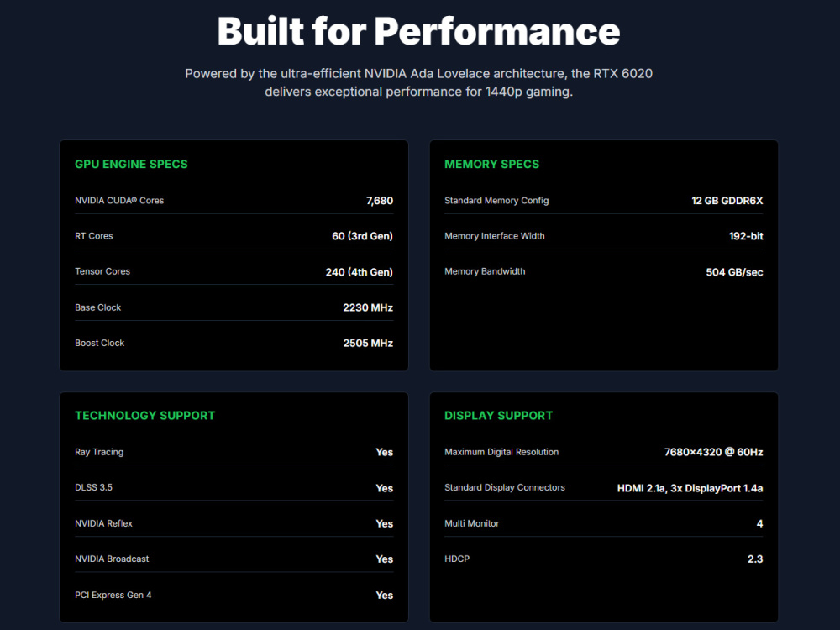Viewport: 840px width, 630px height.
Task: Click the value '7680×4320 @ 60Hz'
Action: point(713,452)
